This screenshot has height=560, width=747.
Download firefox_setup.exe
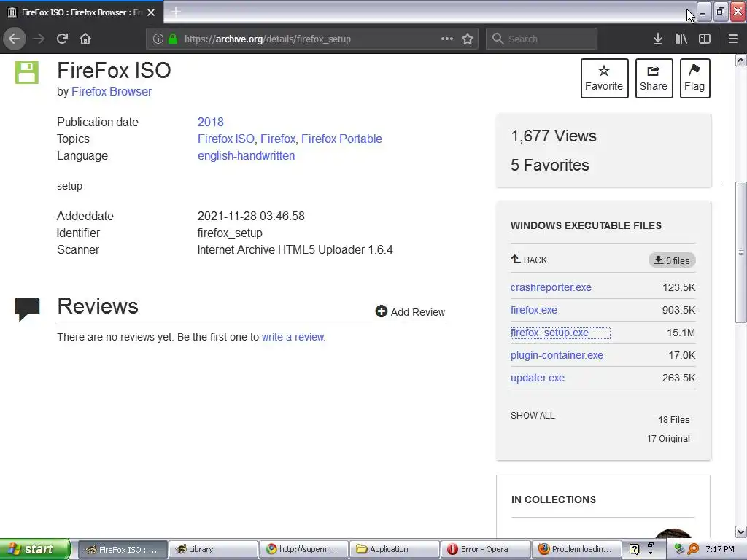coord(549,332)
